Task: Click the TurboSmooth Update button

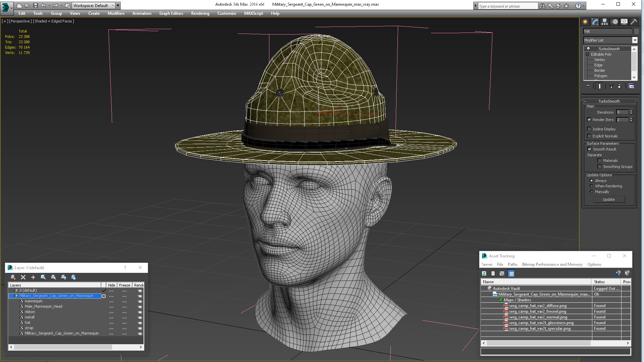Action: [608, 199]
